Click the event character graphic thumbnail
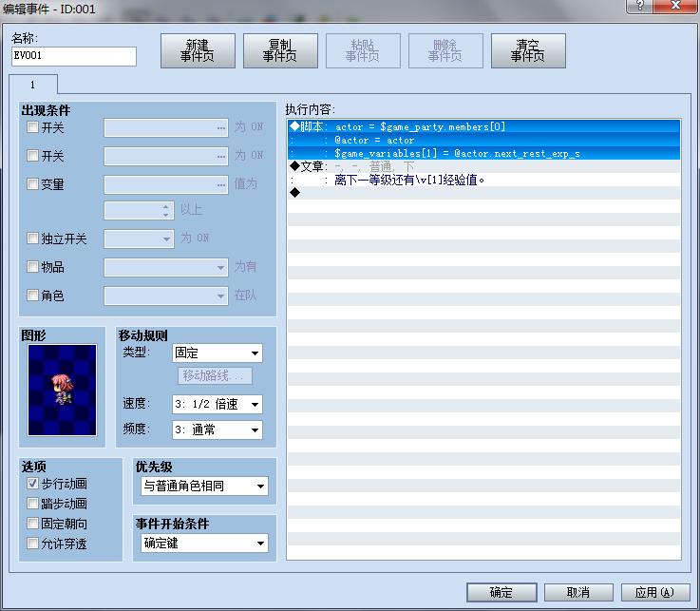 (62, 390)
